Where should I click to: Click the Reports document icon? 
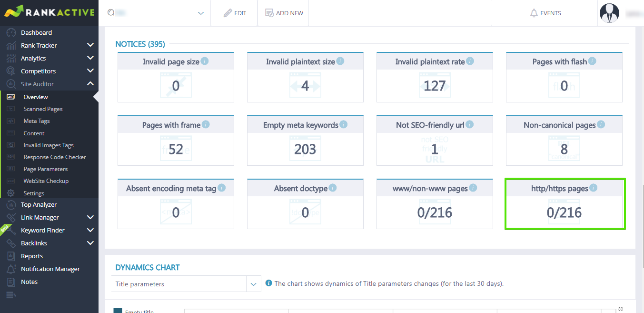tap(11, 256)
